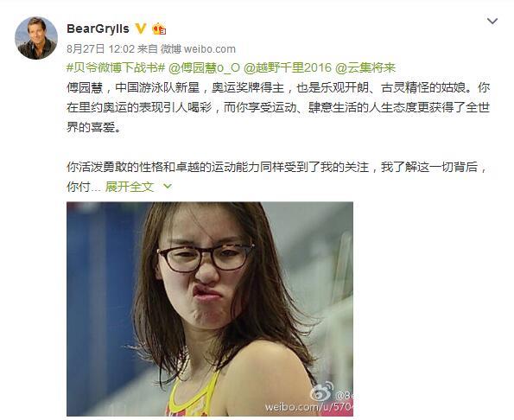The image size is (514, 420).
Task: Click the arrow beside 展开全文
Action: pos(168,186)
